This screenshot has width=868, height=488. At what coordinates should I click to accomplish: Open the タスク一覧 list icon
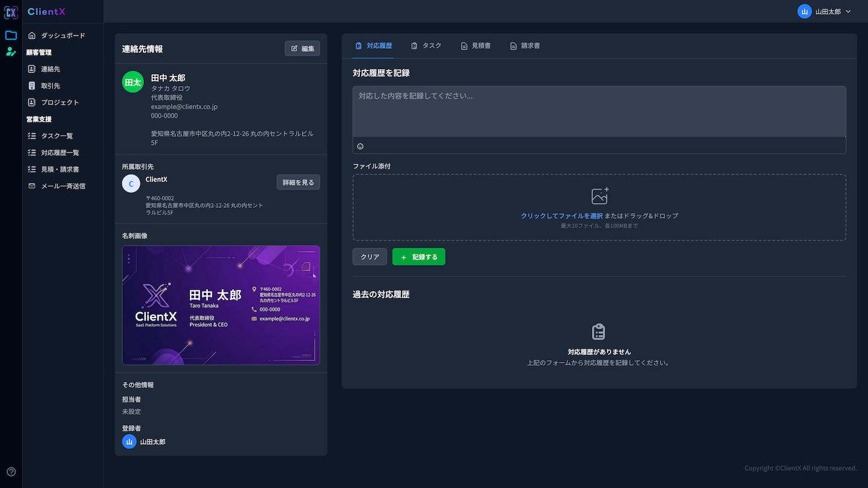pyautogui.click(x=31, y=136)
